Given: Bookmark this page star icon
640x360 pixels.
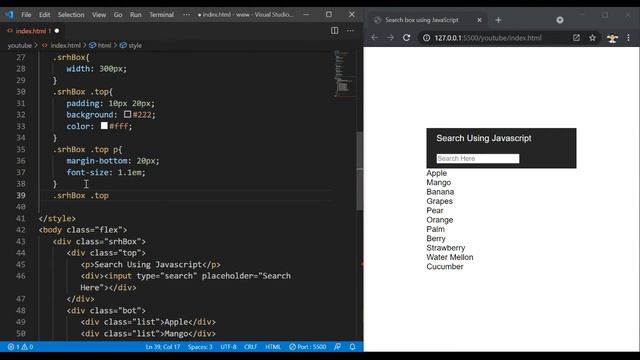Looking at the screenshot, I should pyautogui.click(x=592, y=38).
